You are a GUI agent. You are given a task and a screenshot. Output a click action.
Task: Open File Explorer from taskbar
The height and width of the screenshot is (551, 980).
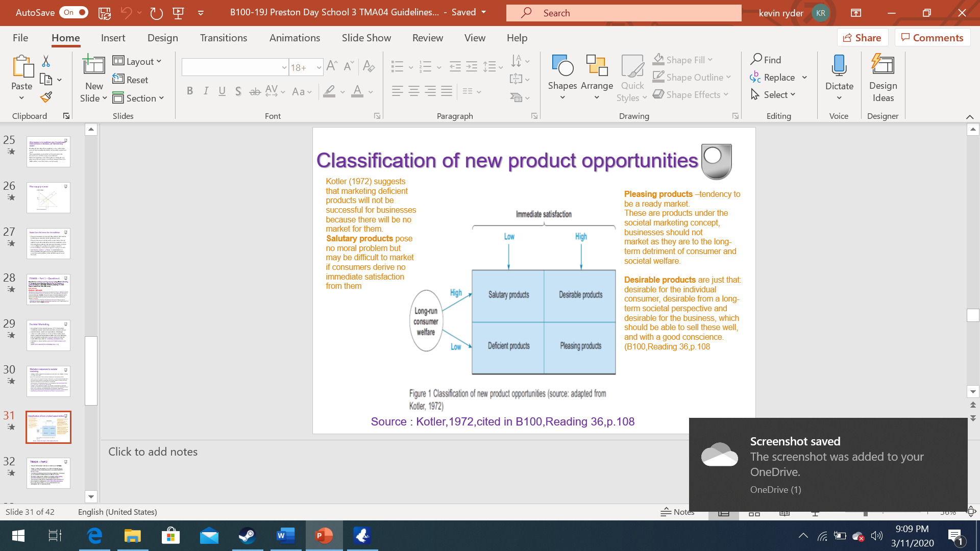(x=133, y=536)
